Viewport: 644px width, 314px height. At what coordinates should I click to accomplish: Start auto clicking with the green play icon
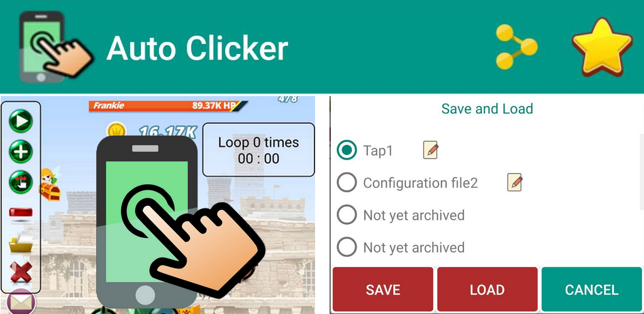click(21, 121)
